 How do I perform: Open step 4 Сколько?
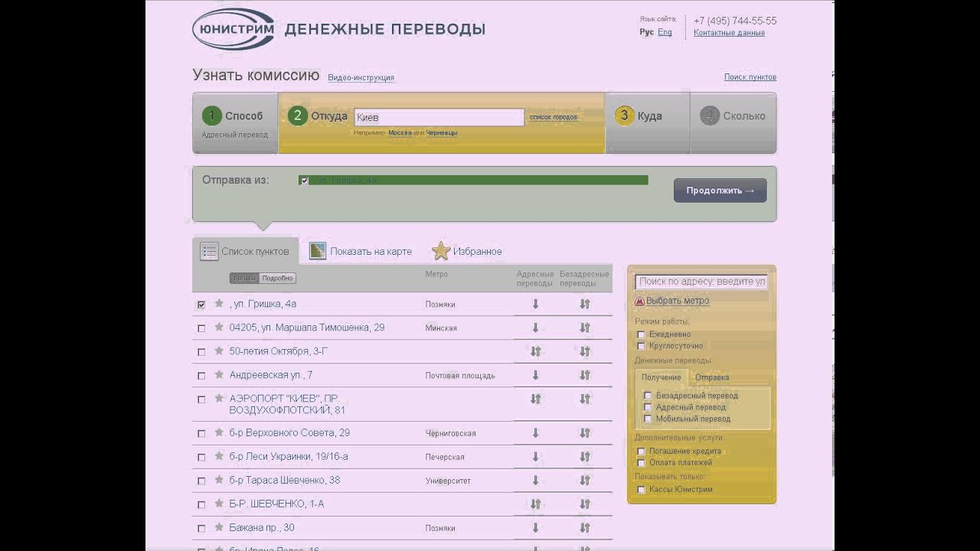click(x=733, y=123)
